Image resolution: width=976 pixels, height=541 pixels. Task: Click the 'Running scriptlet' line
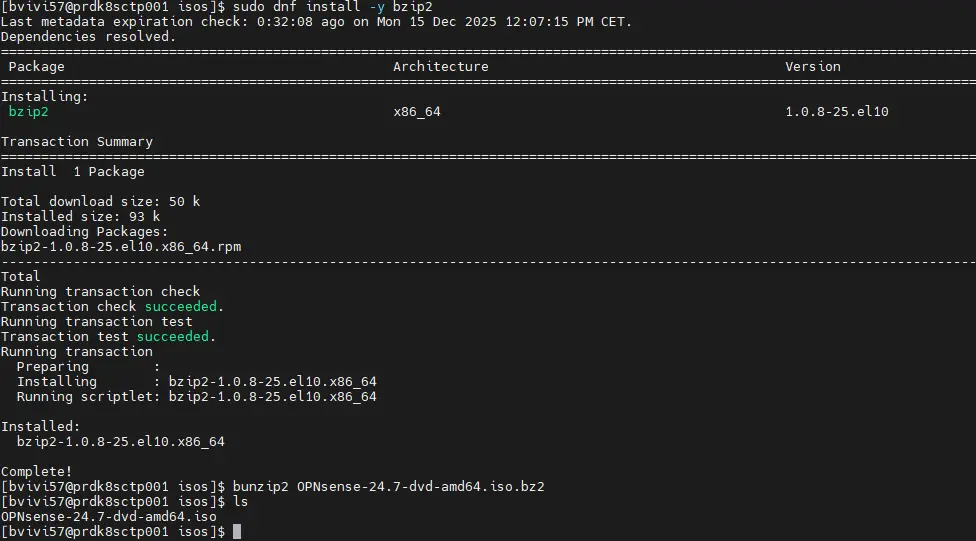(x=196, y=397)
